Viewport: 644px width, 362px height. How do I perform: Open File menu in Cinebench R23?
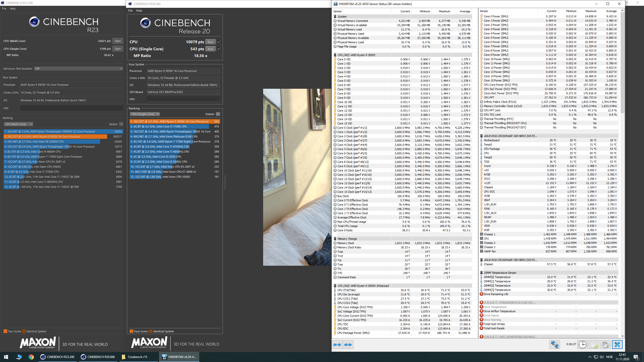tap(4, 9)
